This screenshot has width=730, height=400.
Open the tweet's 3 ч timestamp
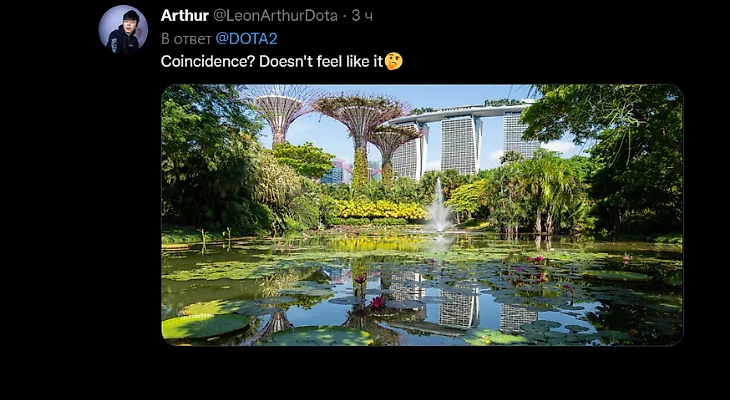362,15
